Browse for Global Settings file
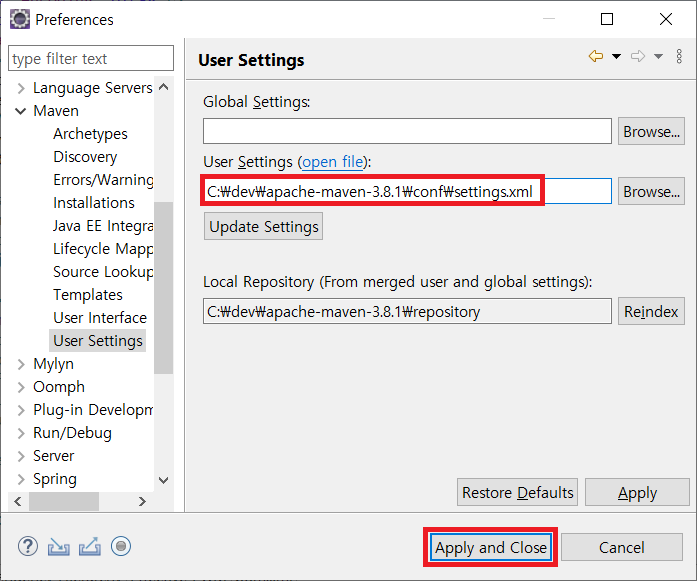 tap(651, 132)
